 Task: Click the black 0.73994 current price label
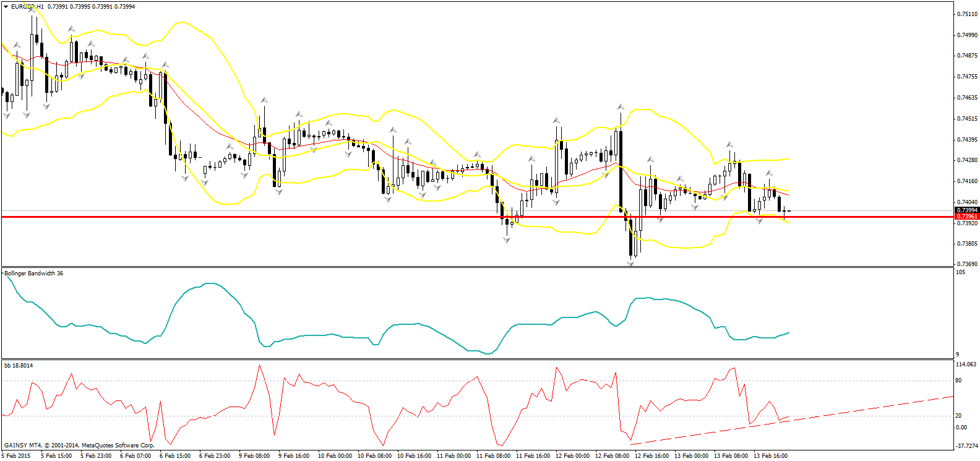tap(967, 210)
